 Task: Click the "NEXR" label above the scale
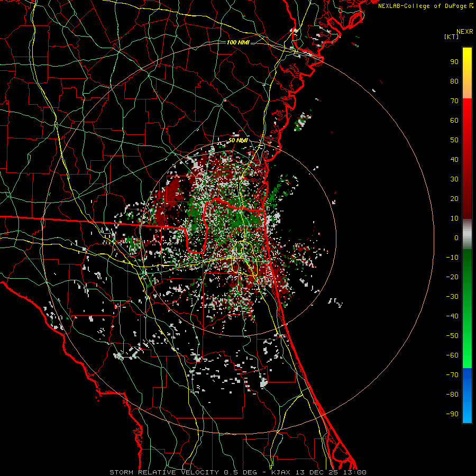coord(465,32)
